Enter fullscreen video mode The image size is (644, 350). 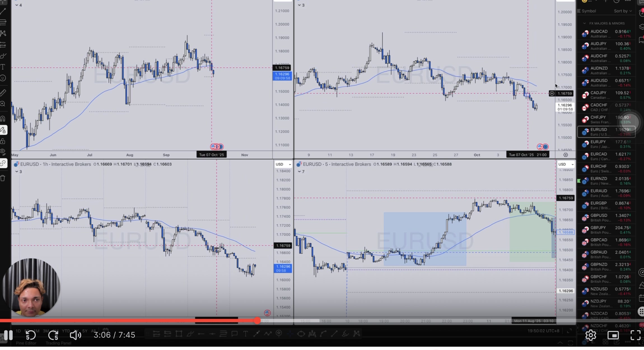pos(635,335)
